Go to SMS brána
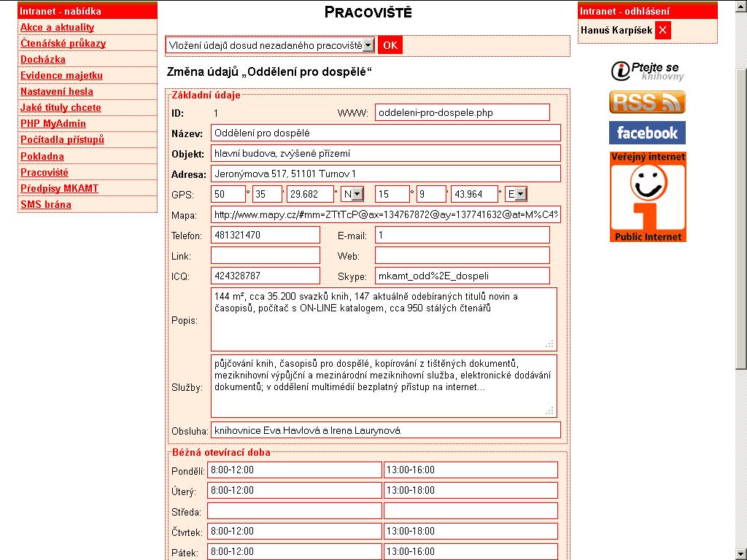 coord(46,204)
